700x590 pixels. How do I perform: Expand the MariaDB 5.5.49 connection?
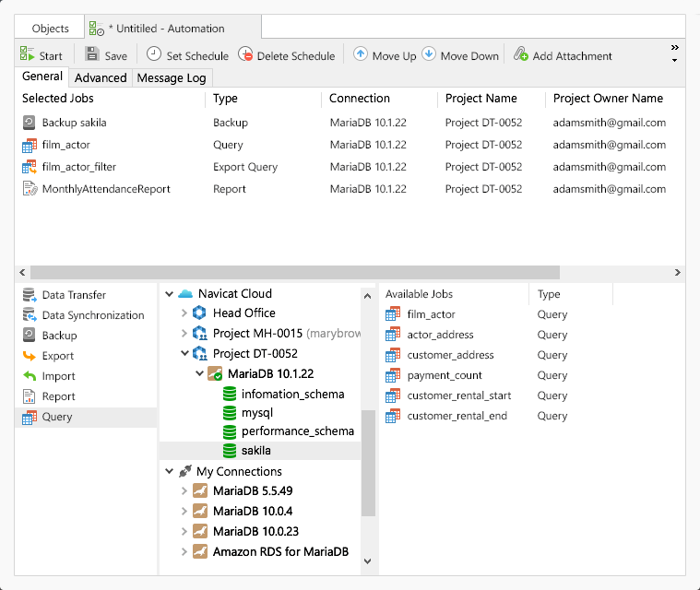click(184, 491)
